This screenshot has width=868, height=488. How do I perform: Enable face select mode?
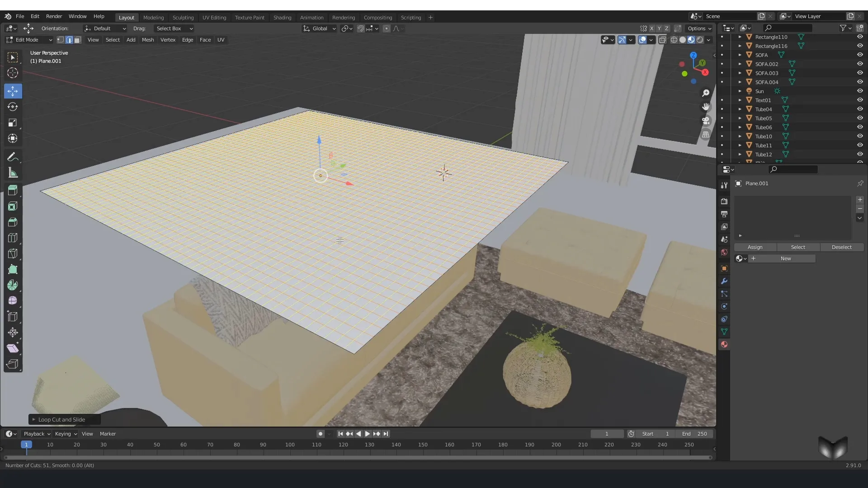point(78,40)
